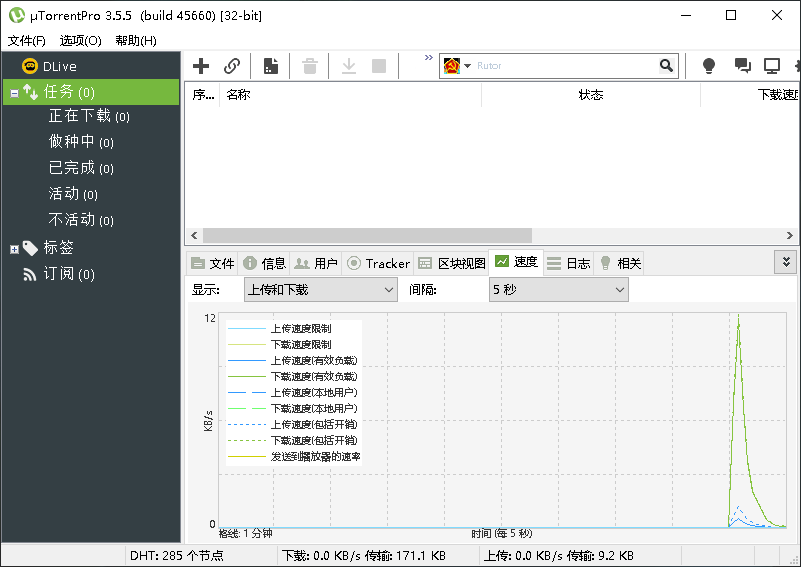Collapse the 任务 tree node
This screenshot has height=567, width=801.
click(14, 93)
